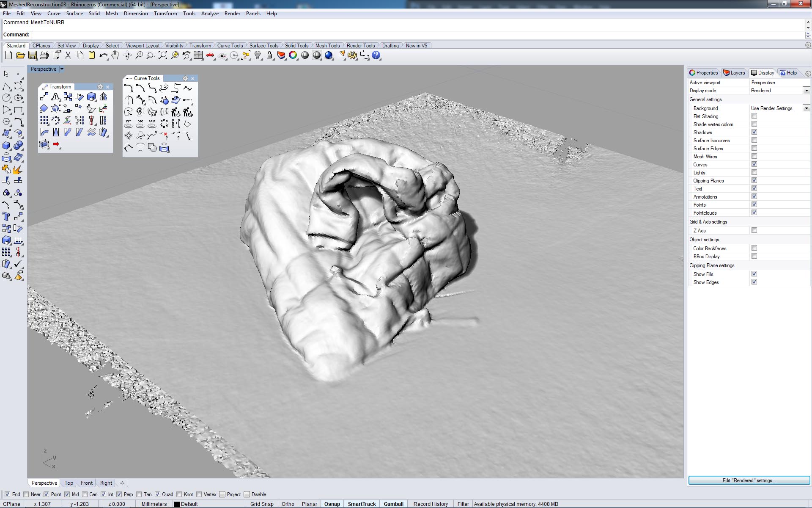Select the Box solid tool in the left sidebar
This screenshot has height=508, width=812.
(6, 145)
